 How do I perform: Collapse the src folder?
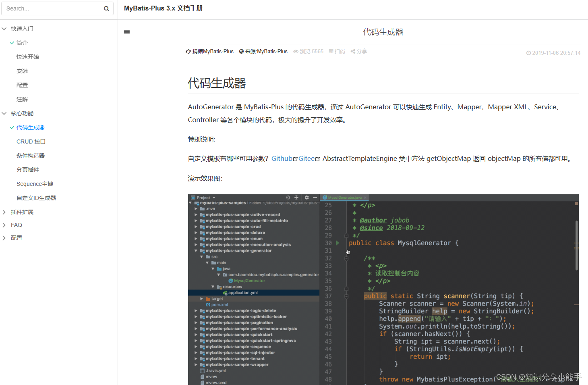pos(202,257)
